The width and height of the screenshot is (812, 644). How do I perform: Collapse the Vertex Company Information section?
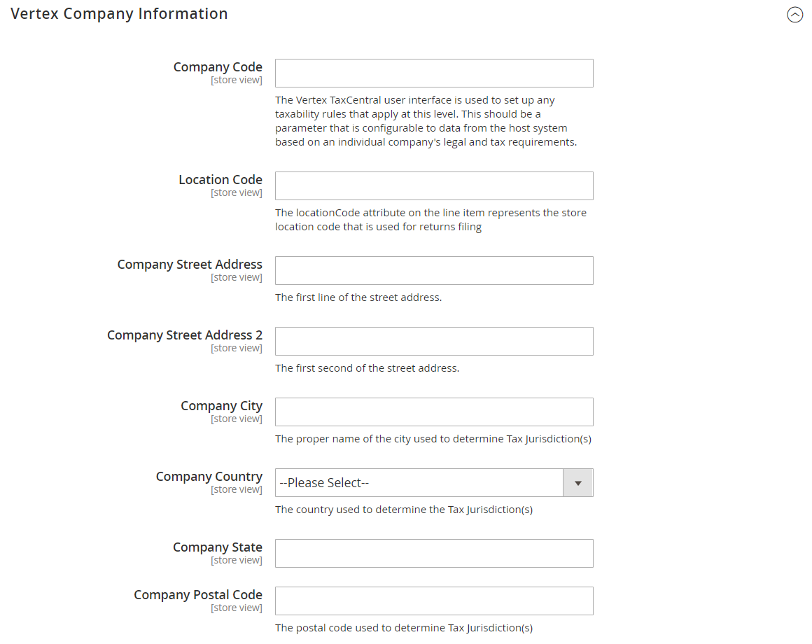(794, 15)
